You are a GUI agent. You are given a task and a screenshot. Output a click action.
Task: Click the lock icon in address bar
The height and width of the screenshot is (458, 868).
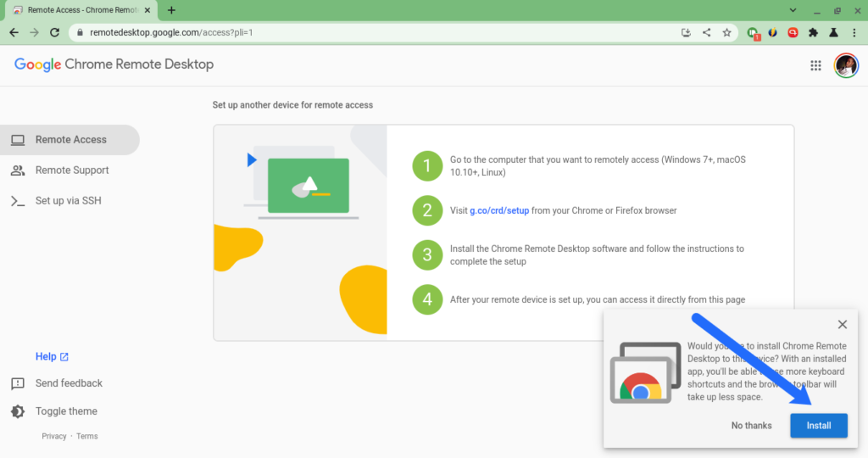80,33
